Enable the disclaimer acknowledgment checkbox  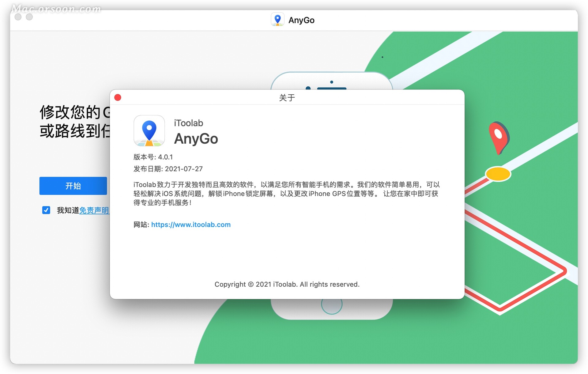pos(46,210)
